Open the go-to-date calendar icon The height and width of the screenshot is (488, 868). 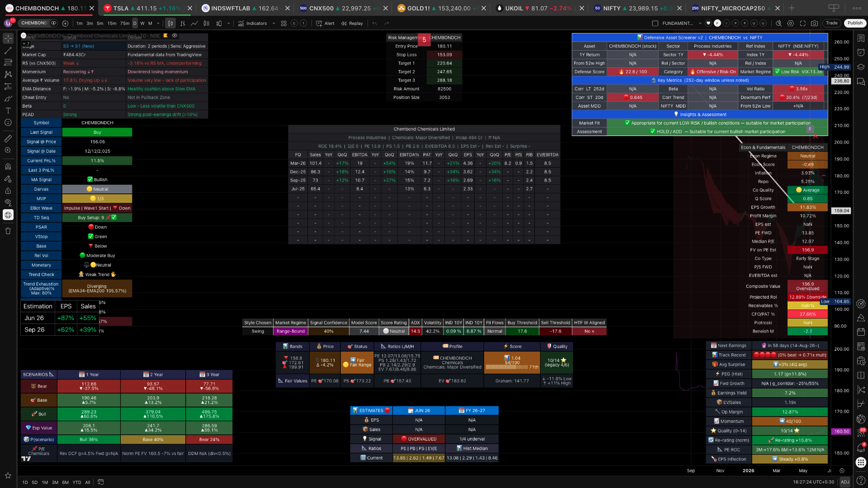click(100, 482)
